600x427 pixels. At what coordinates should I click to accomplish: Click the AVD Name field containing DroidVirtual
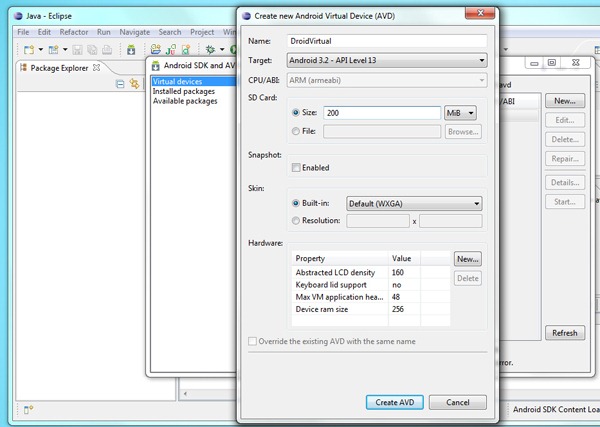pyautogui.click(x=387, y=41)
